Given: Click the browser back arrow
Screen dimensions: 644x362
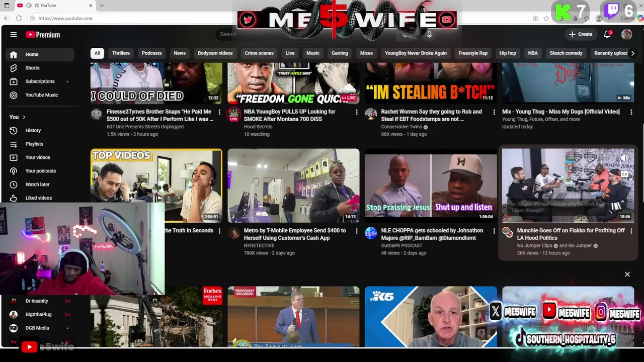Looking at the screenshot, I should [x=6, y=18].
